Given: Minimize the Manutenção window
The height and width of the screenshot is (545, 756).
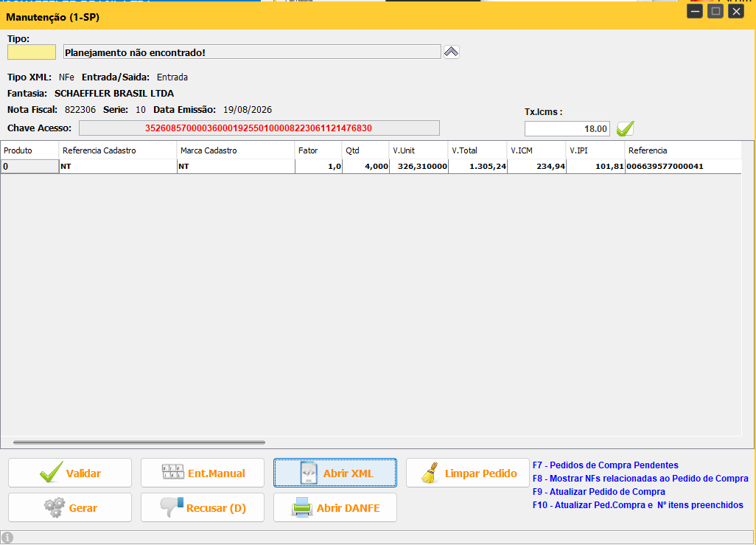Looking at the screenshot, I should click(x=695, y=11).
